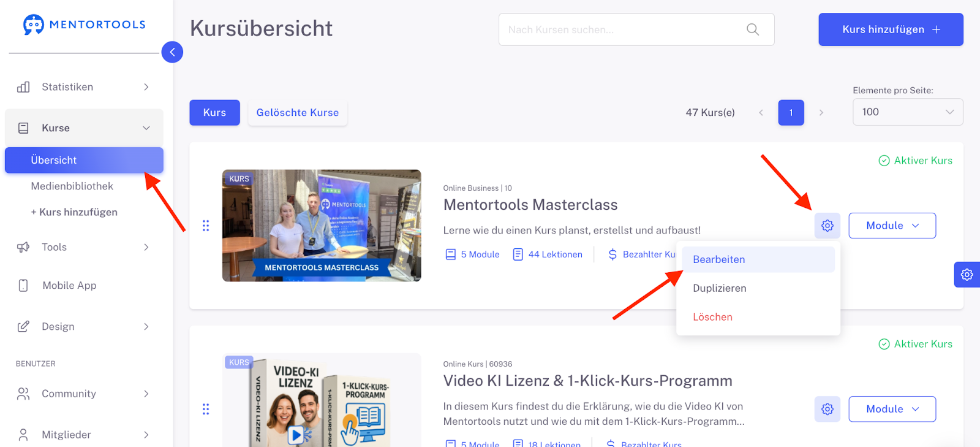Expand the Design menu chevron
The height and width of the screenshot is (447, 980).
[x=146, y=327]
